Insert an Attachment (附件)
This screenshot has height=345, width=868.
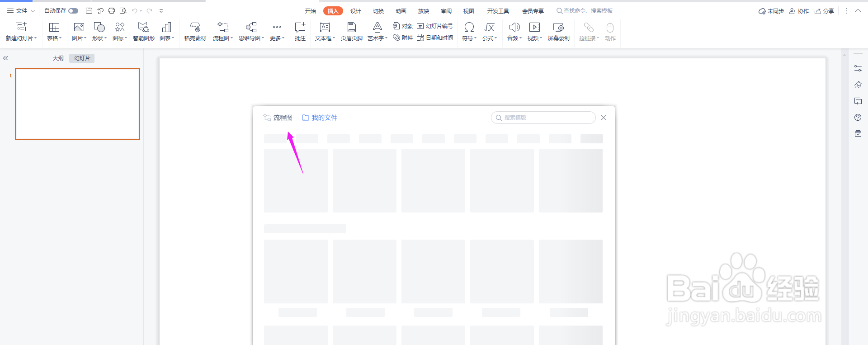coord(402,38)
